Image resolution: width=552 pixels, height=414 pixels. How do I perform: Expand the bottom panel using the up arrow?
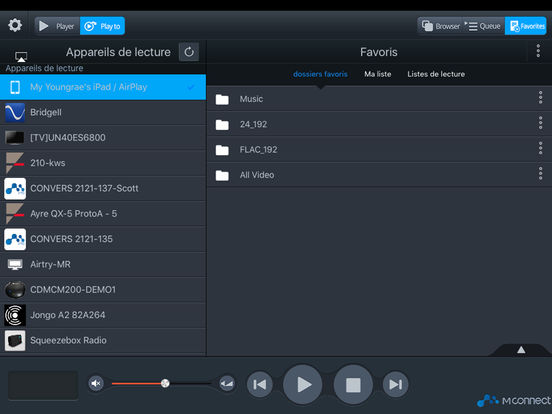coord(521,350)
